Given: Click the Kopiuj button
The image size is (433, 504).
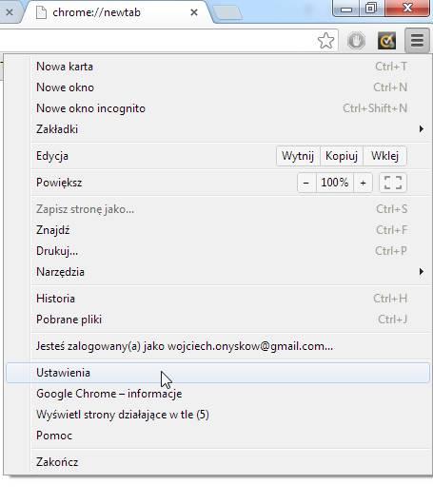Looking at the screenshot, I should 342,156.
